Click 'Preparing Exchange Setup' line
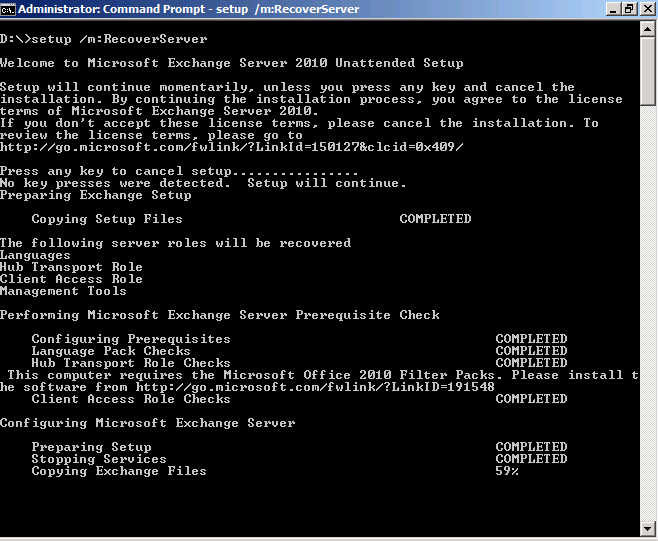 click(96, 195)
